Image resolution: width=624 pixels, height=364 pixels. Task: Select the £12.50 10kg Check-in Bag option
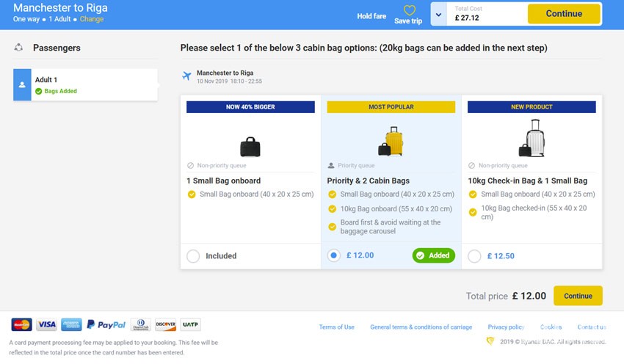coord(474,256)
